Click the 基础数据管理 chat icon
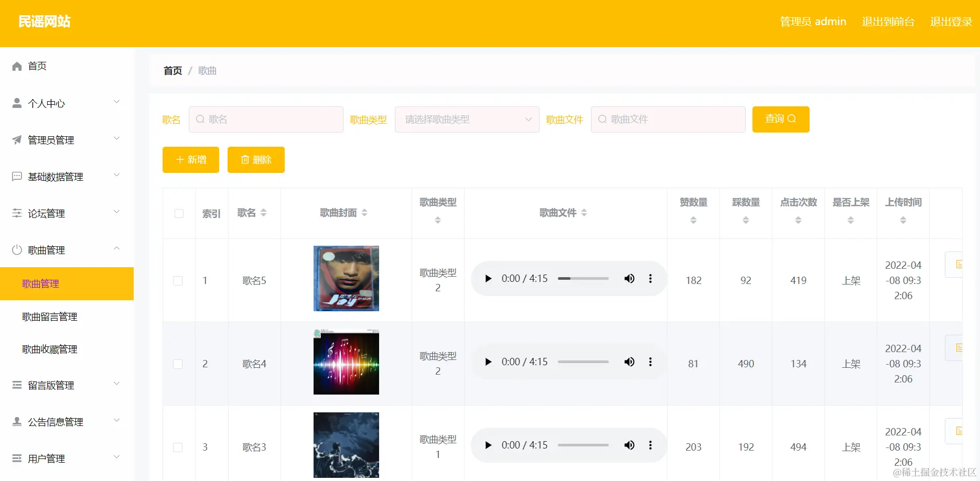This screenshot has width=980, height=481. point(16,176)
